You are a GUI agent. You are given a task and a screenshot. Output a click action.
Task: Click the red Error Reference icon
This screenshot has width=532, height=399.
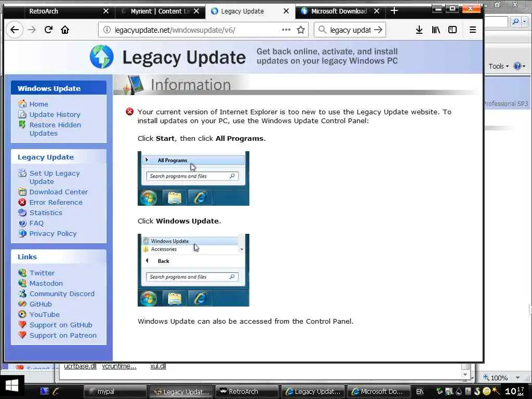[22, 202]
